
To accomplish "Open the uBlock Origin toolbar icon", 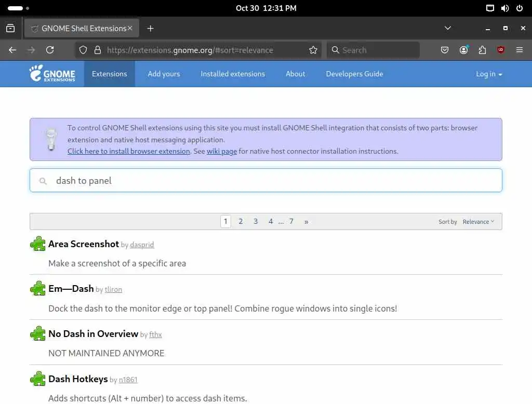I will pyautogui.click(x=501, y=50).
